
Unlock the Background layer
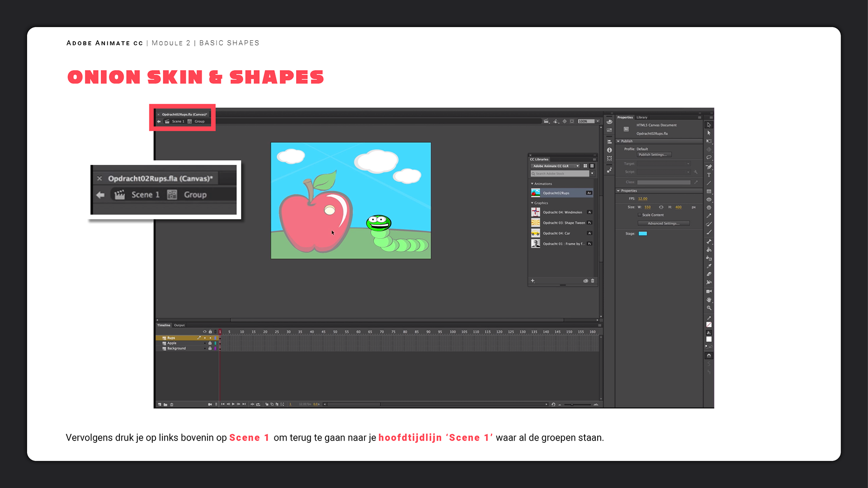point(210,348)
